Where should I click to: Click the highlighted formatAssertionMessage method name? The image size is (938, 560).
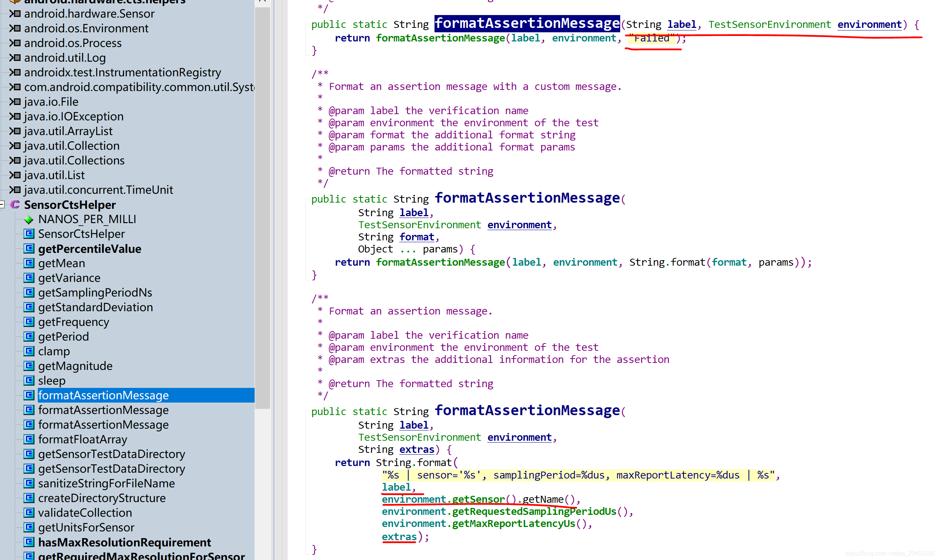point(527,23)
